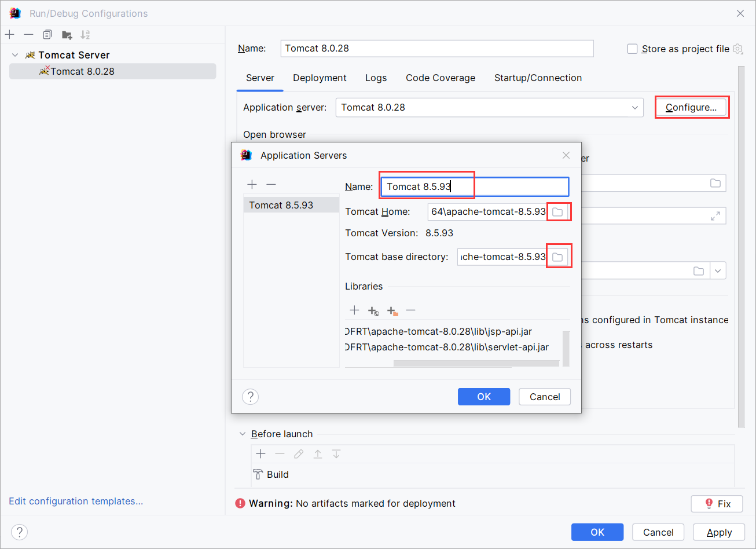Image resolution: width=756 pixels, height=549 pixels.
Task: Add application server with plus icon
Action: tap(252, 184)
